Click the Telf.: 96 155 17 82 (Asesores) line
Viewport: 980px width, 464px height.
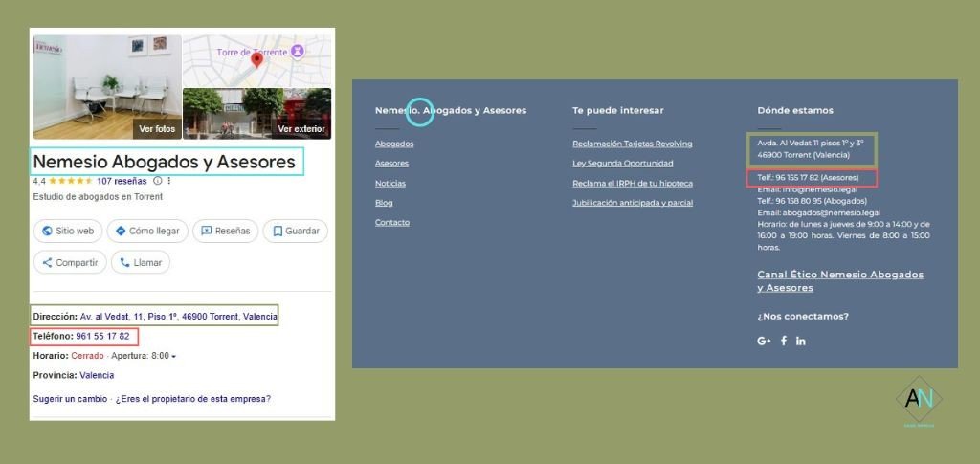tap(808, 178)
